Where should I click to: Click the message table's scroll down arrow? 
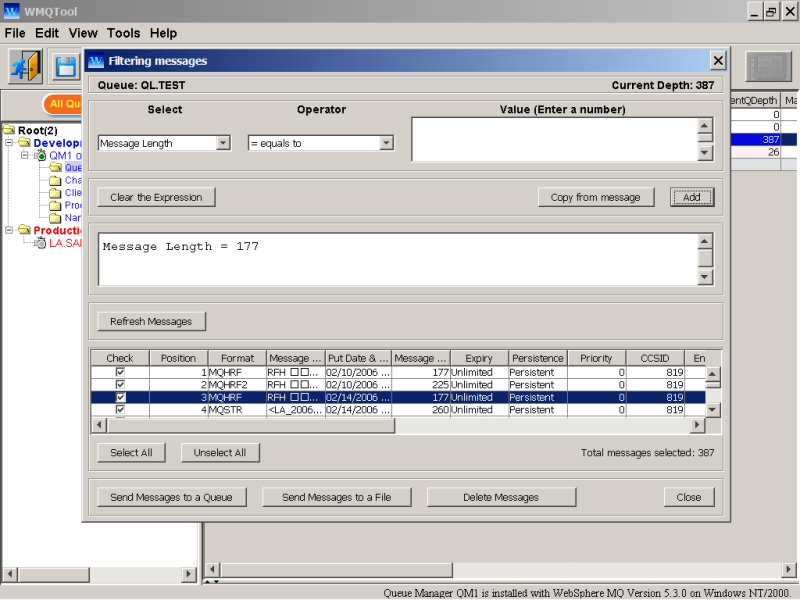[x=713, y=409]
